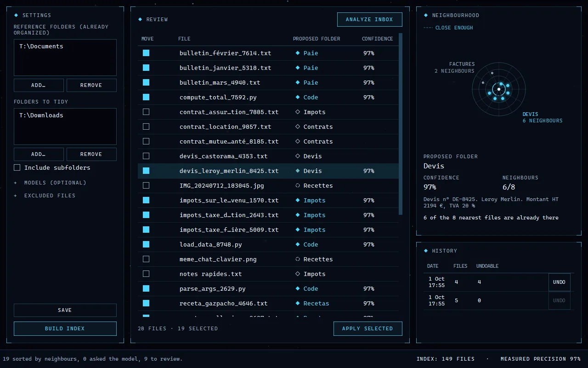This screenshot has width=588, height=368.
Task: Click the diamond icon beside Settings header
Action: tap(16, 15)
